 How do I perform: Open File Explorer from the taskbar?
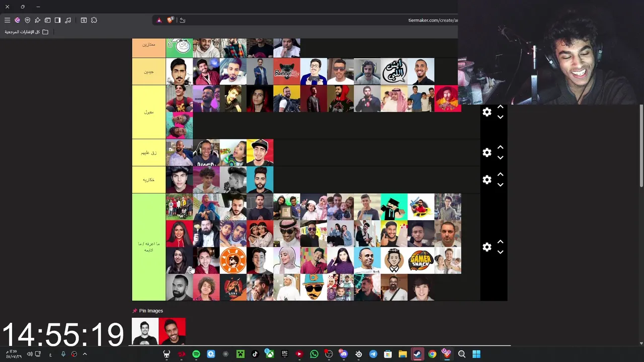(x=403, y=354)
